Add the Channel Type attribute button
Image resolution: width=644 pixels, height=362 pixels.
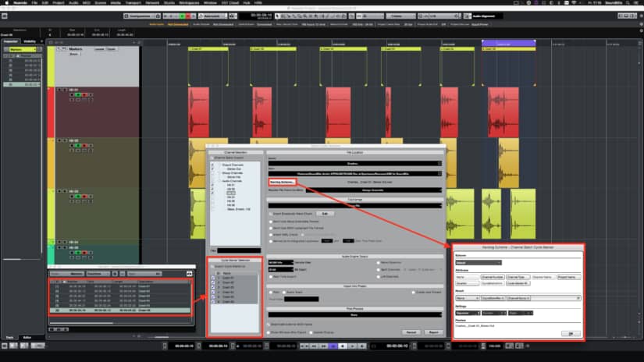[518, 277]
